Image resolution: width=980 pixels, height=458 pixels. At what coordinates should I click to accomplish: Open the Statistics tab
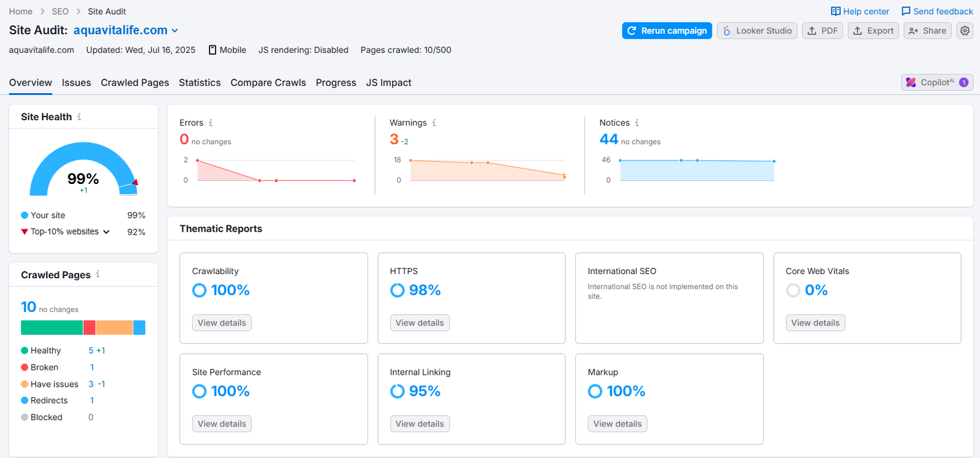[x=200, y=82]
